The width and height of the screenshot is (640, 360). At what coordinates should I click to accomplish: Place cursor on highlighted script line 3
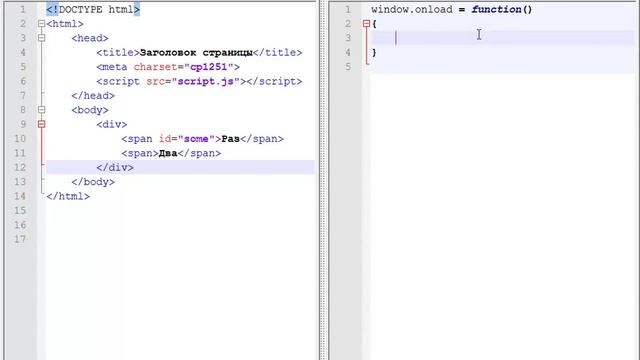(503, 38)
